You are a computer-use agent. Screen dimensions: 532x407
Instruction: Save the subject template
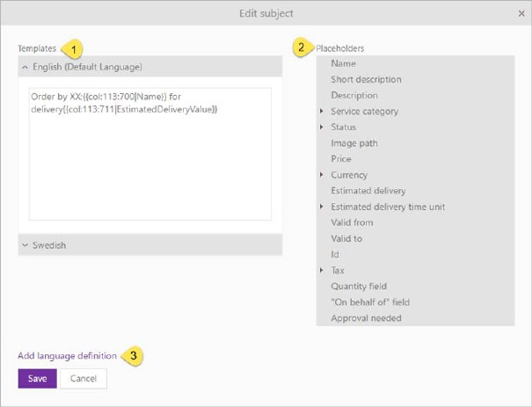(37, 378)
